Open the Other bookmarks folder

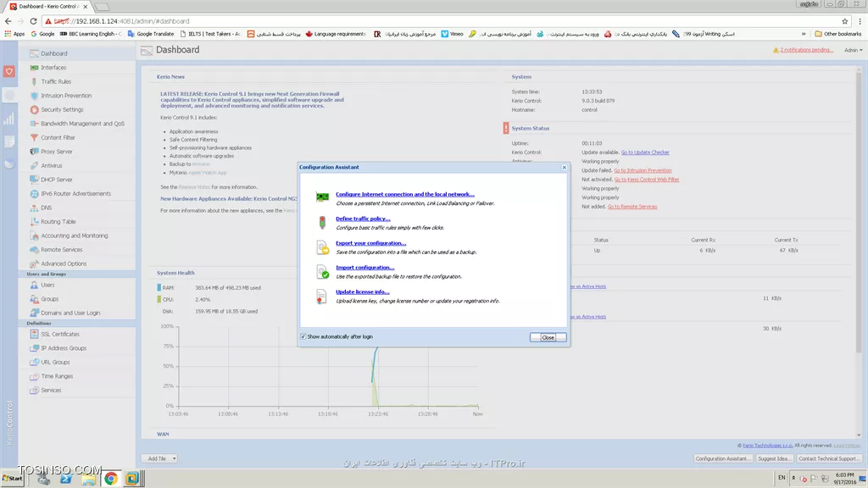(x=837, y=34)
